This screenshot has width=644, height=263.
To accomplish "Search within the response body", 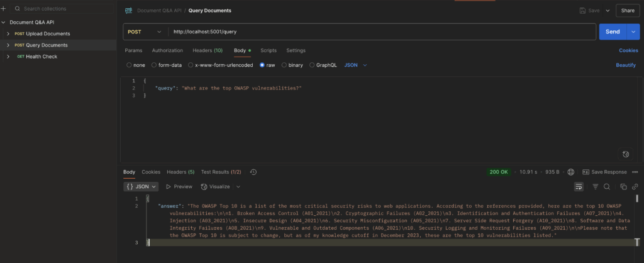I will click(607, 187).
